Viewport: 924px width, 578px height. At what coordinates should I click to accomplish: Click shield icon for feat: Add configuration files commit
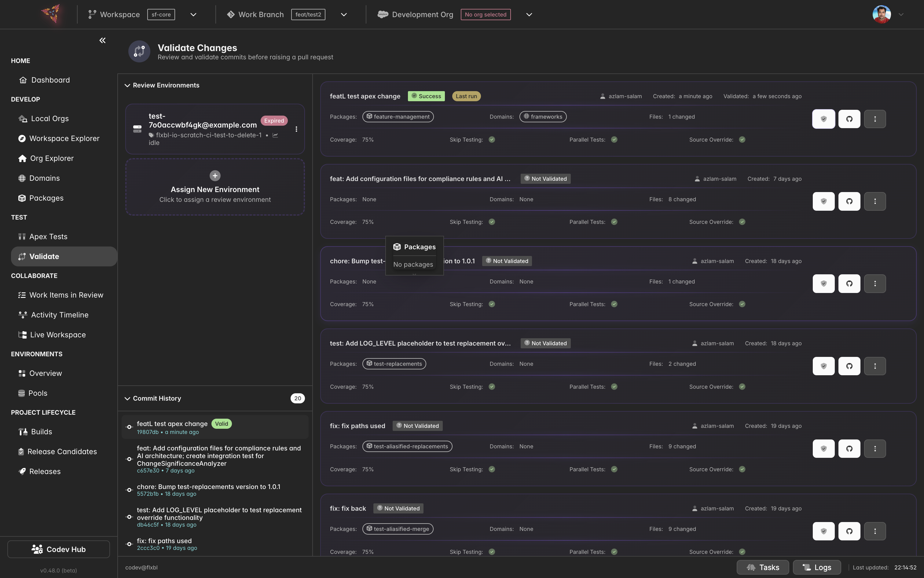(823, 202)
